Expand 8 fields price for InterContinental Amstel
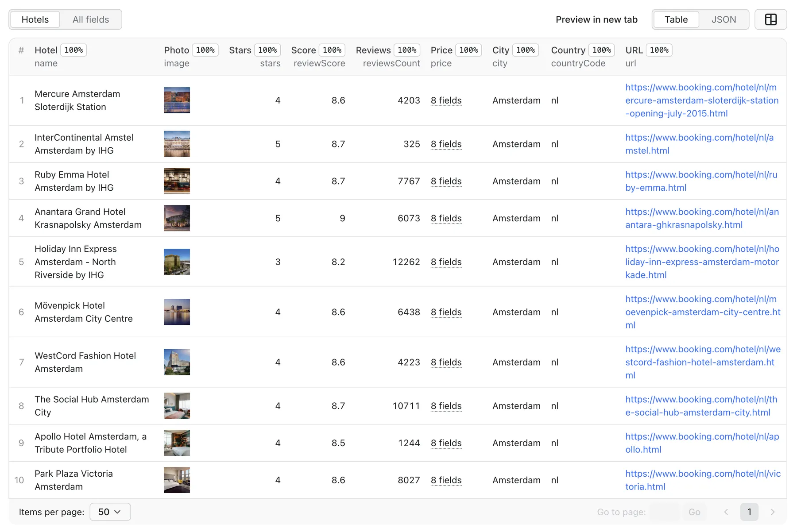This screenshot has width=797, height=532. (x=446, y=144)
